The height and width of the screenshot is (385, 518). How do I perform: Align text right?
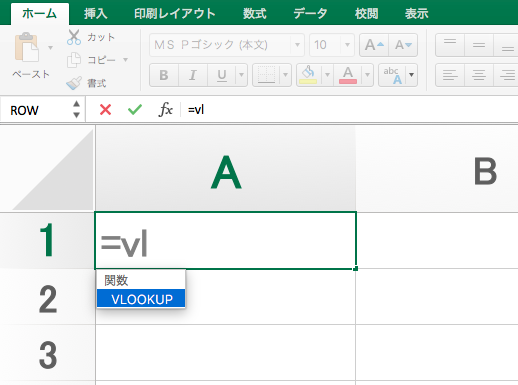click(x=507, y=75)
